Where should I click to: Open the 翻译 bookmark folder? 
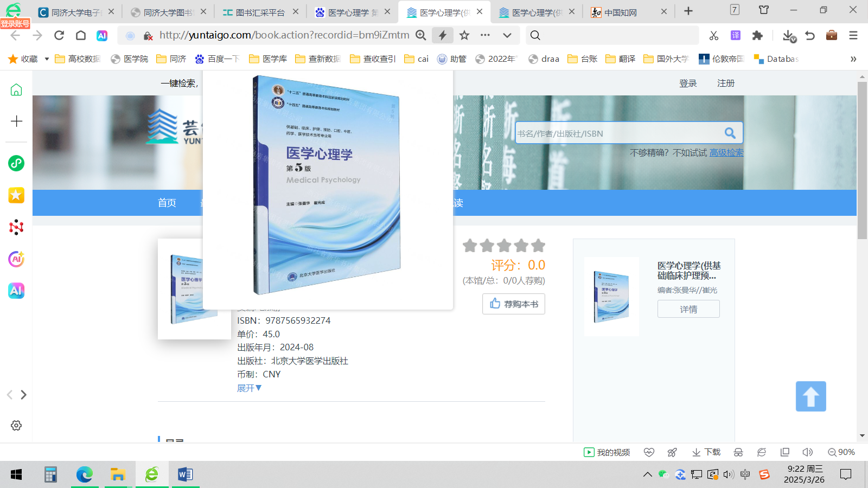pos(621,59)
